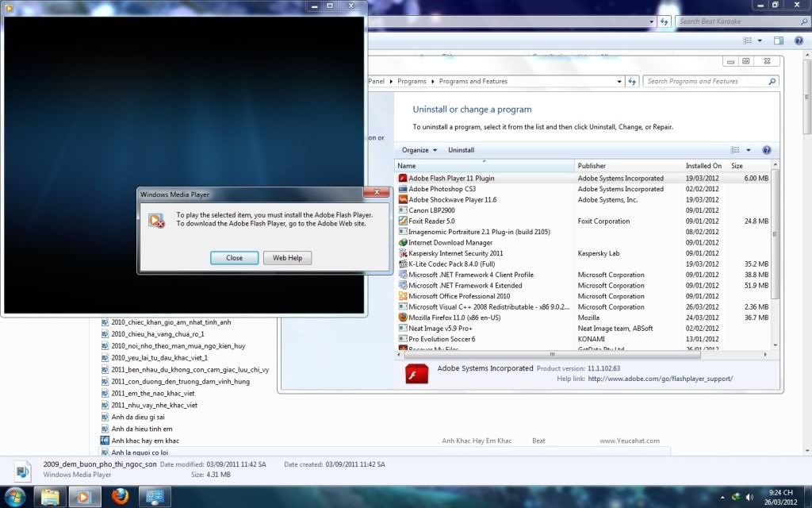Click the Windows Media Player title bar icon
The image size is (812, 508).
[8, 7]
